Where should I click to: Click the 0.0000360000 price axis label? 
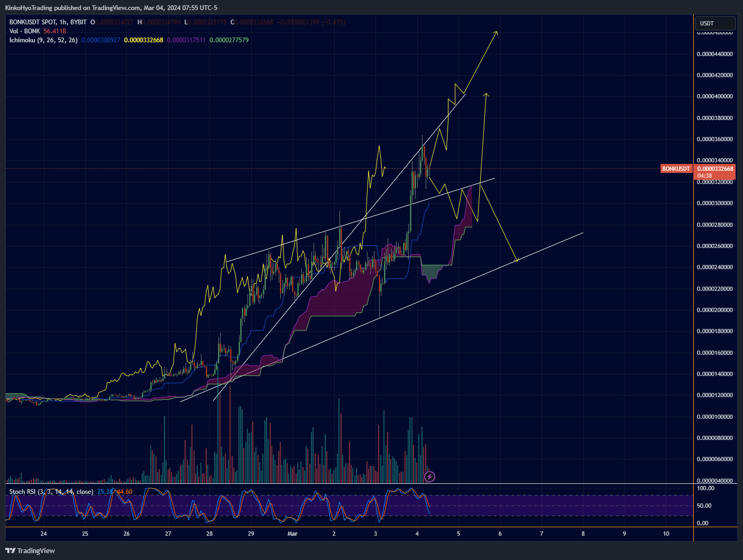point(714,139)
